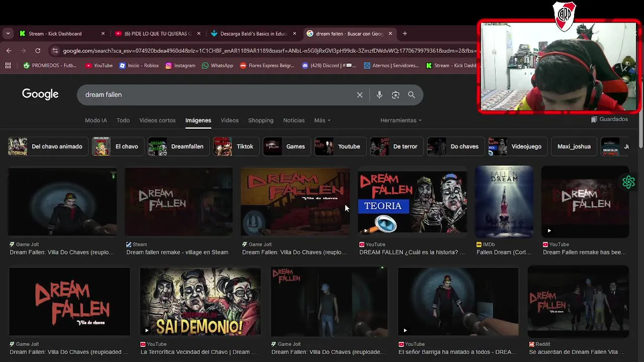The image size is (644, 362).
Task: Open SAI DEMONIO YouTube thumbnail
Action: click(x=200, y=302)
